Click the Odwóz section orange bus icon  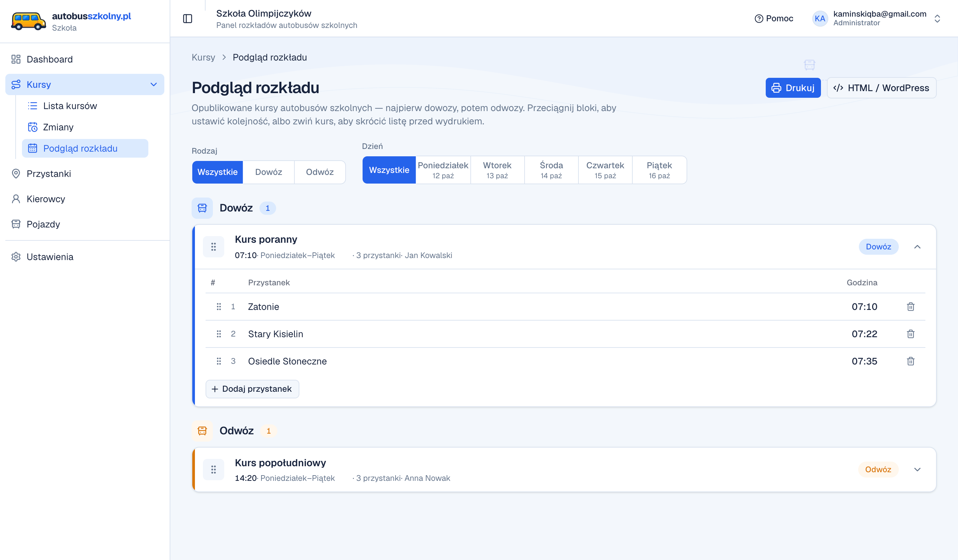click(x=202, y=431)
